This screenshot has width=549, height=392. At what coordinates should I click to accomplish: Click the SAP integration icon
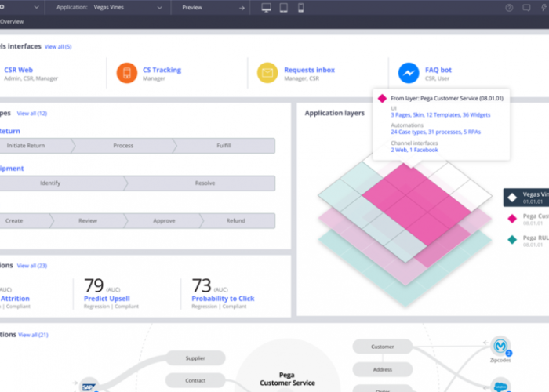pos(89,386)
